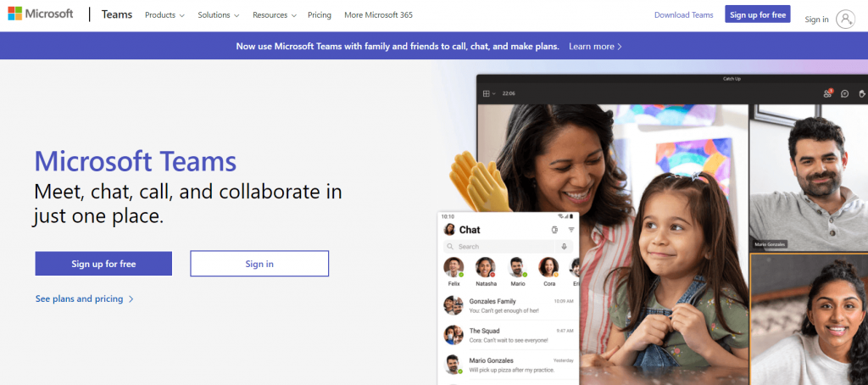This screenshot has height=385, width=868.
Task: Open the account sign-in avatar icon
Action: (x=845, y=20)
